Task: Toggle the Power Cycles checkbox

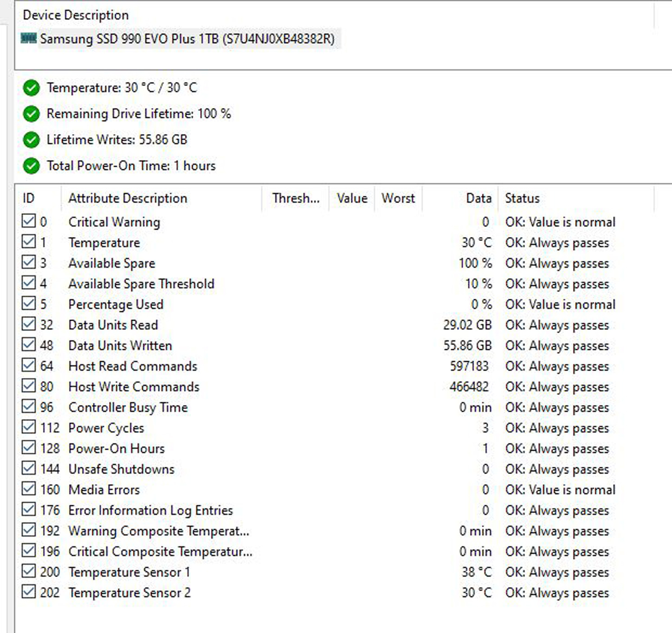Action: click(28, 427)
